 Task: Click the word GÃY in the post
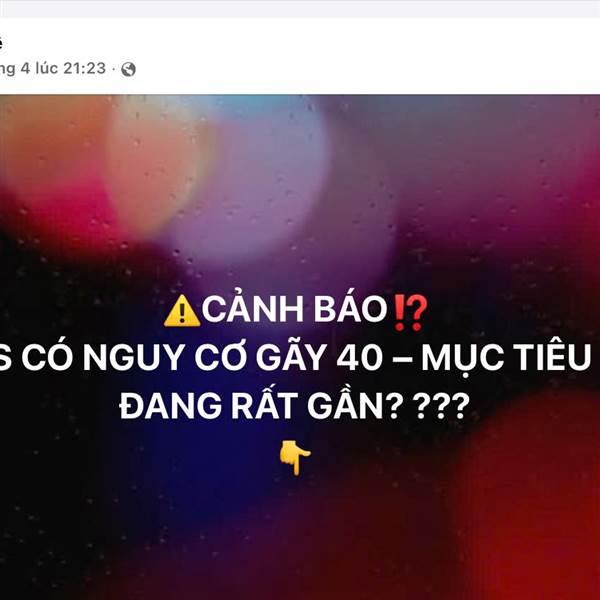291,357
